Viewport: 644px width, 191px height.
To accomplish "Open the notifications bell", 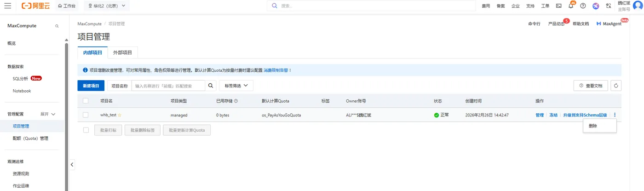I will [571, 6].
